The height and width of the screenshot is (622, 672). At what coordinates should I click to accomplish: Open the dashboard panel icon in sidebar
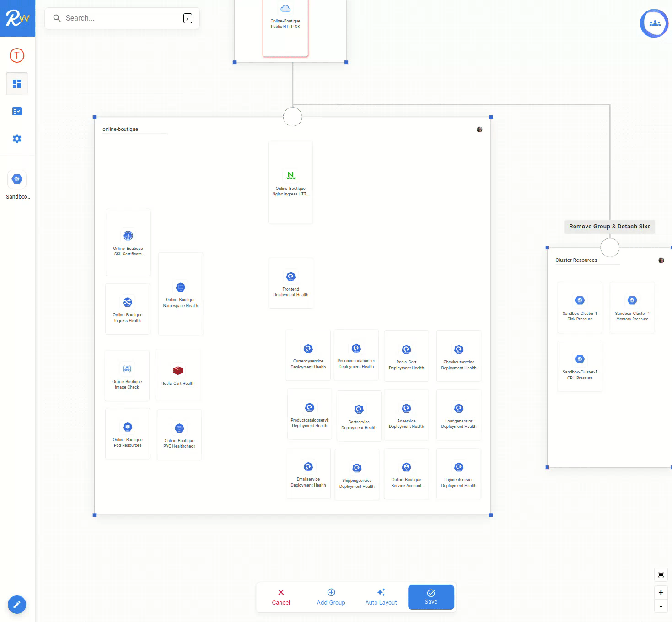click(x=17, y=84)
